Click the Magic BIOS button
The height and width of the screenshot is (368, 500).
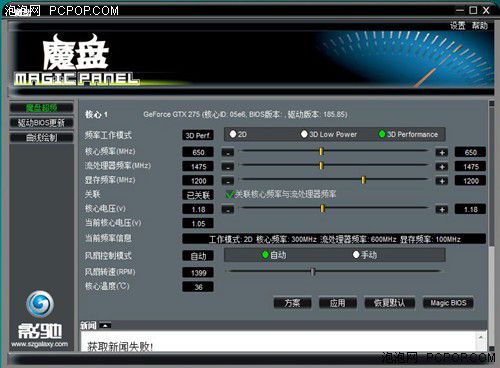click(448, 303)
